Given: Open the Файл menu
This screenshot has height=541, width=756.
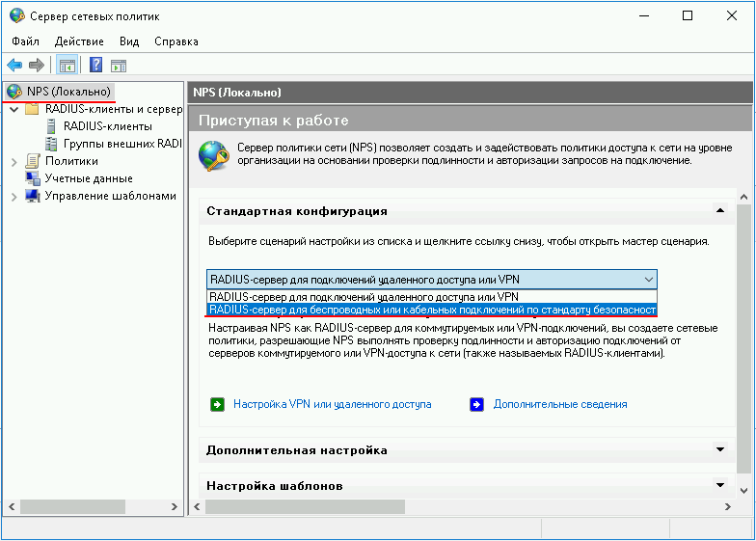Looking at the screenshot, I should click(x=25, y=41).
